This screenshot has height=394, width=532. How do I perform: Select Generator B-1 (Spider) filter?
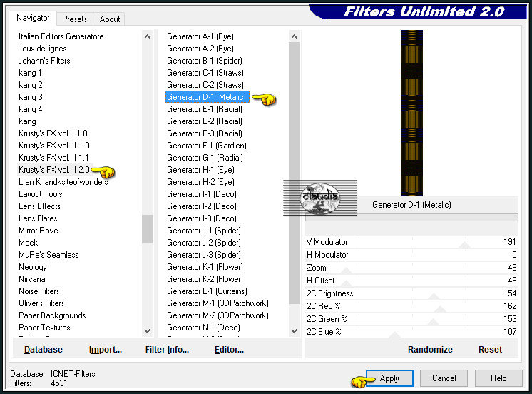(x=205, y=61)
